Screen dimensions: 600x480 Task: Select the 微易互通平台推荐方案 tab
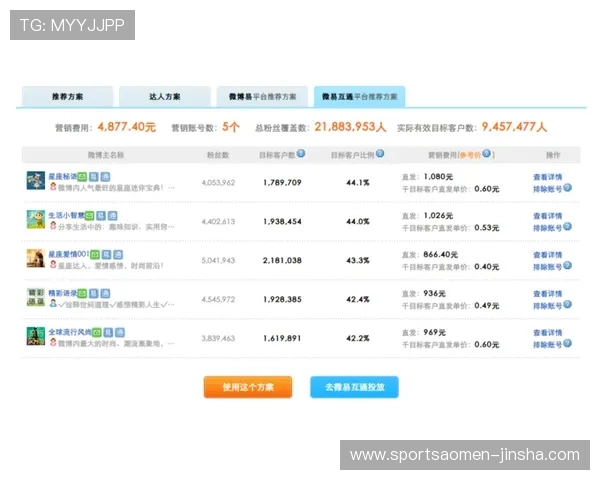point(359,96)
